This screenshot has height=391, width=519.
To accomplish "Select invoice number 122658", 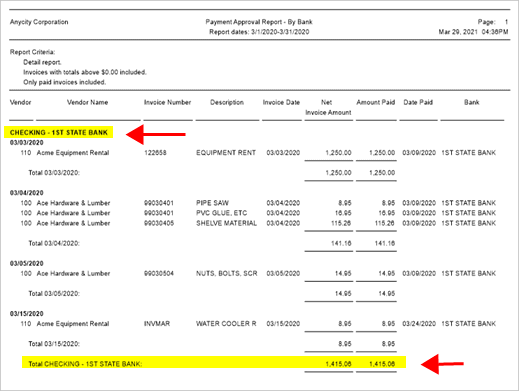I will pyautogui.click(x=155, y=153).
